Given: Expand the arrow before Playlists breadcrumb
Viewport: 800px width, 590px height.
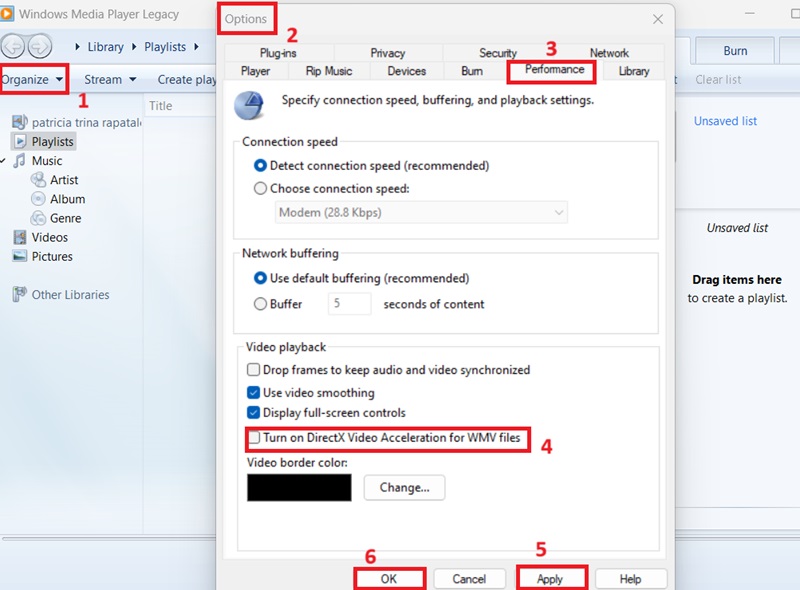Looking at the screenshot, I should tap(134, 46).
